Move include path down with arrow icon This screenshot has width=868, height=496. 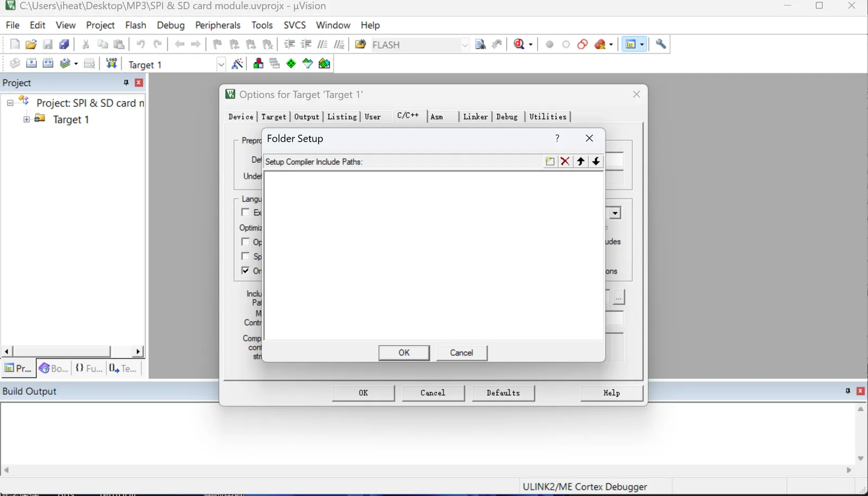[596, 161]
